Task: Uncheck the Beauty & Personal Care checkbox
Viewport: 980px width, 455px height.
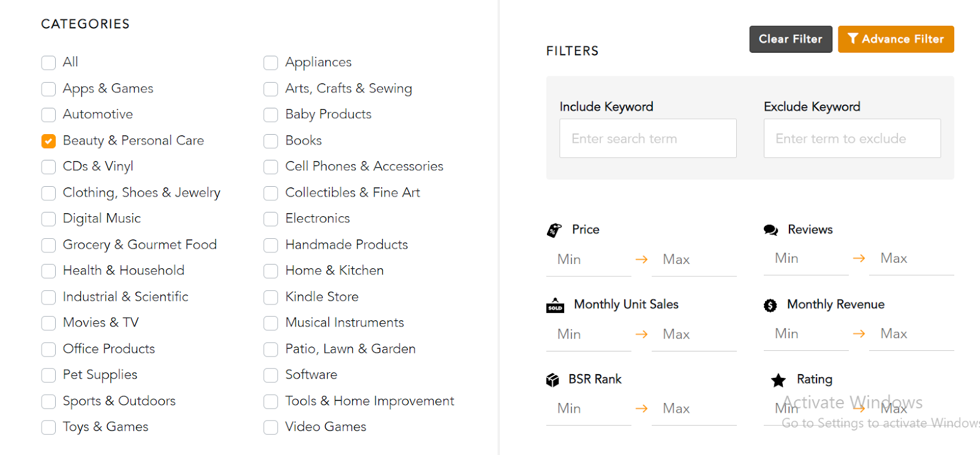Action: point(48,141)
